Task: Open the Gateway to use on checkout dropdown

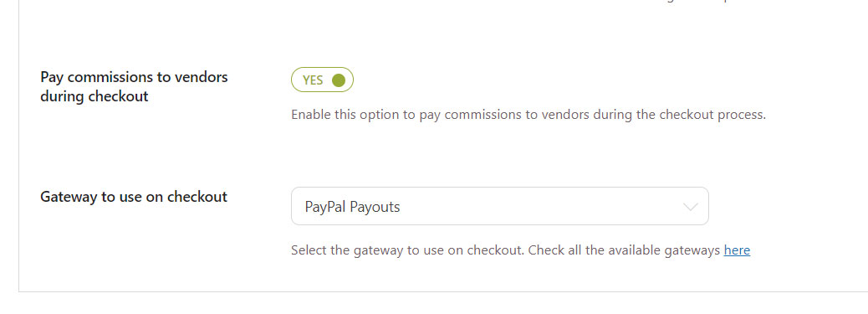Action: click(500, 206)
